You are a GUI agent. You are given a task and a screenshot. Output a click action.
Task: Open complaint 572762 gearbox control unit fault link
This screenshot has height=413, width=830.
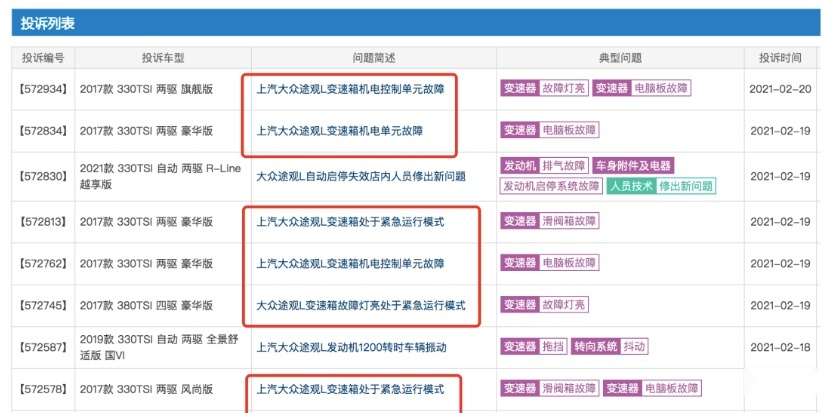click(350, 263)
